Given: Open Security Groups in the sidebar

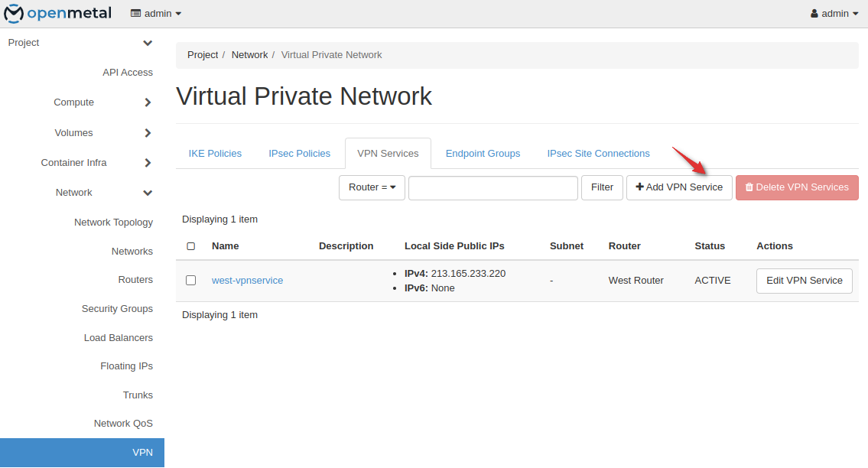Looking at the screenshot, I should click(117, 308).
